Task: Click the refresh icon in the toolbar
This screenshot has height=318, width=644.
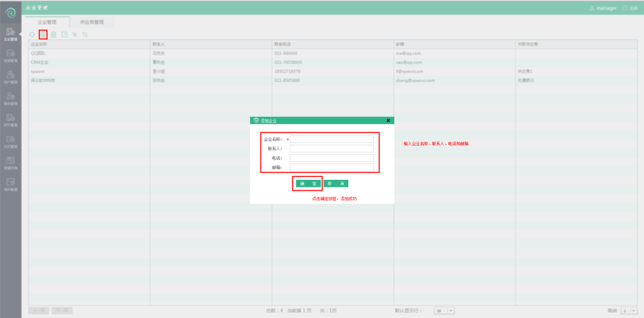Action: click(32, 35)
